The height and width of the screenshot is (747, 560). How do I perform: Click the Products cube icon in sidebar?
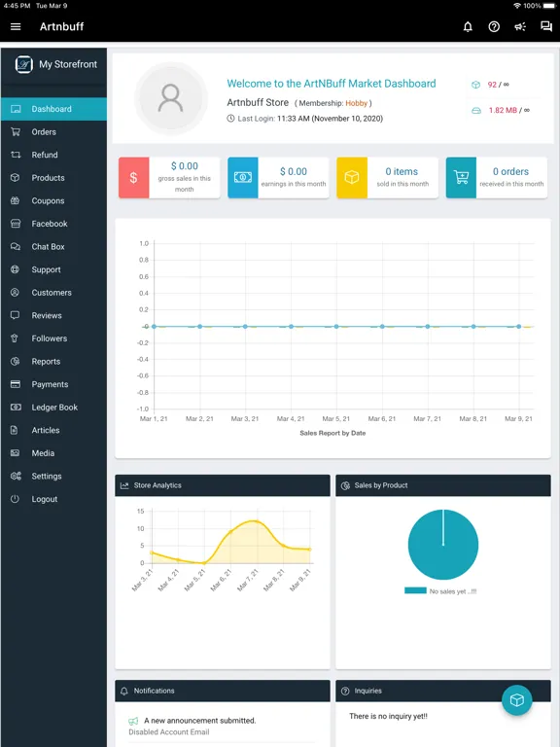click(x=16, y=178)
